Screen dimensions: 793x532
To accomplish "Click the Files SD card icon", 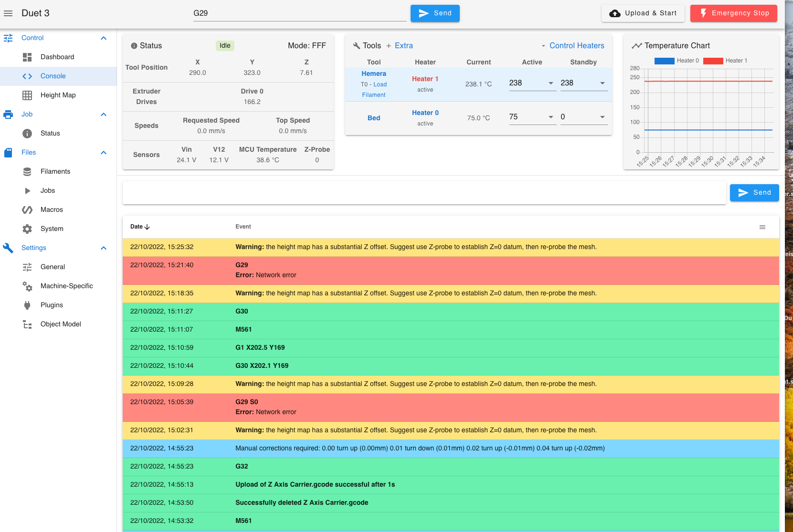I will [x=8, y=153].
